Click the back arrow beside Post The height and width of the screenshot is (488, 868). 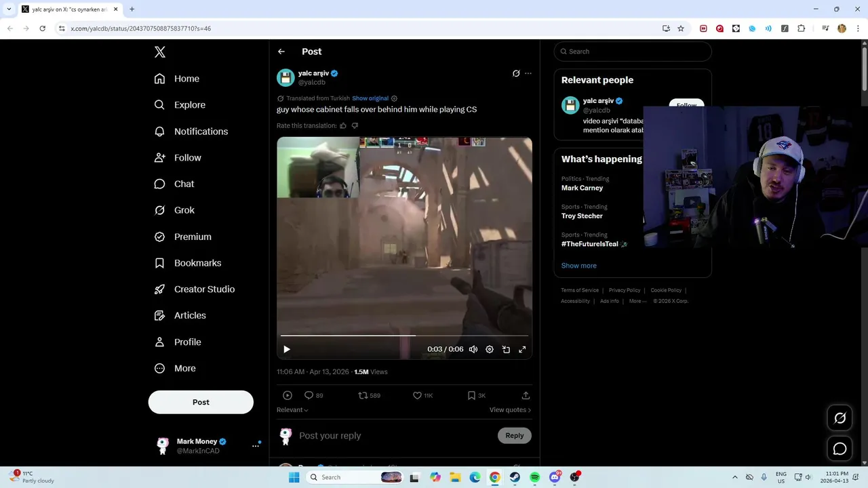[281, 52]
